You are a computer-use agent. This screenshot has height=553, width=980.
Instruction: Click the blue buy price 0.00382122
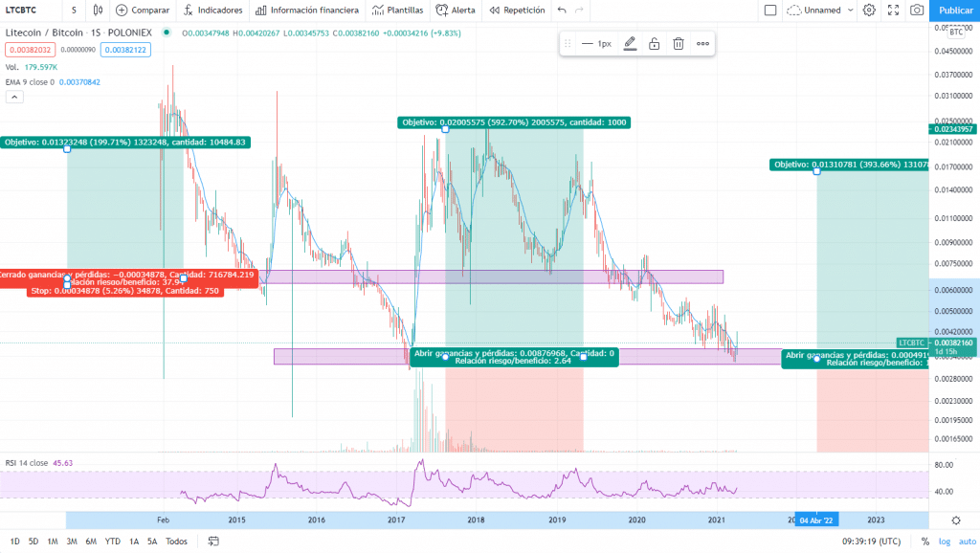click(125, 50)
